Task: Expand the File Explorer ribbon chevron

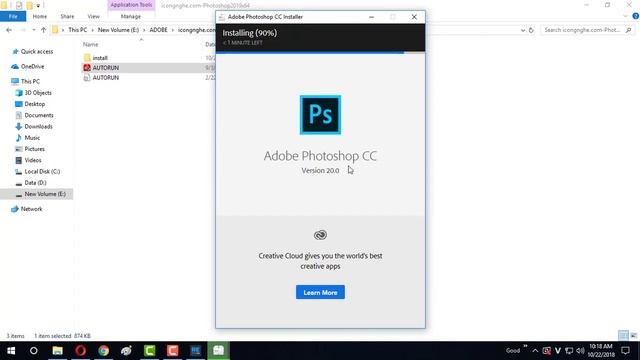Action: pos(626,16)
